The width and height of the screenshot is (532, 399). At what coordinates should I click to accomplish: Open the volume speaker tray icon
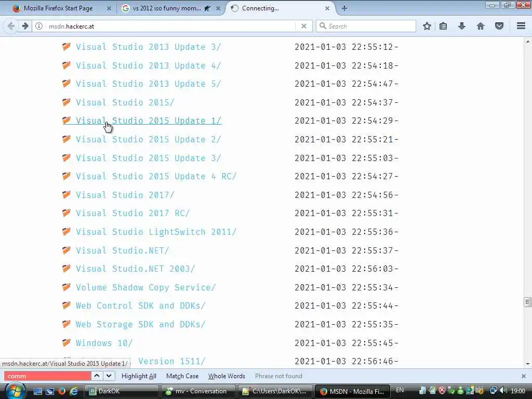503,391
